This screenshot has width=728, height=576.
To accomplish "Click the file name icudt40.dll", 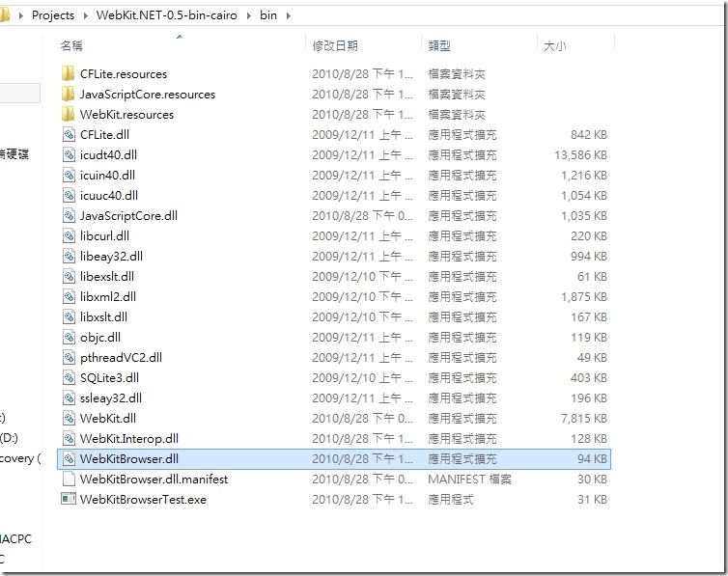I will (109, 155).
